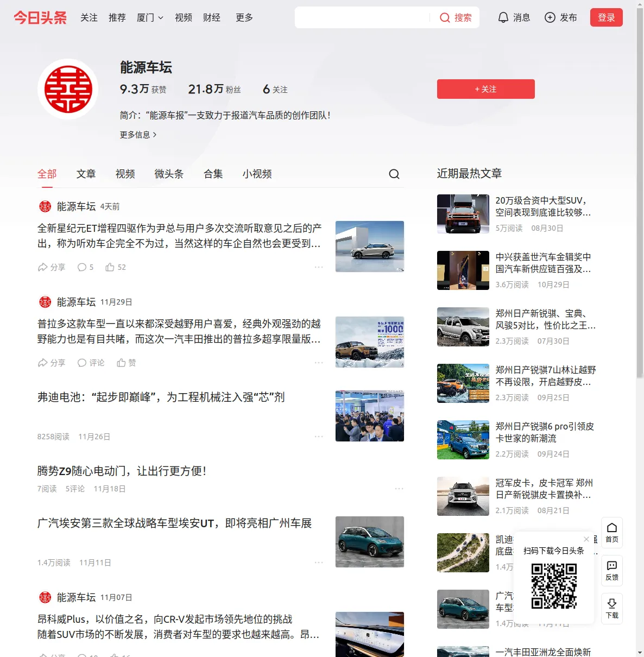Image resolution: width=644 pixels, height=657 pixels.
Task: Open the 20万级合资中大型SUV thumbnail
Action: tap(463, 214)
